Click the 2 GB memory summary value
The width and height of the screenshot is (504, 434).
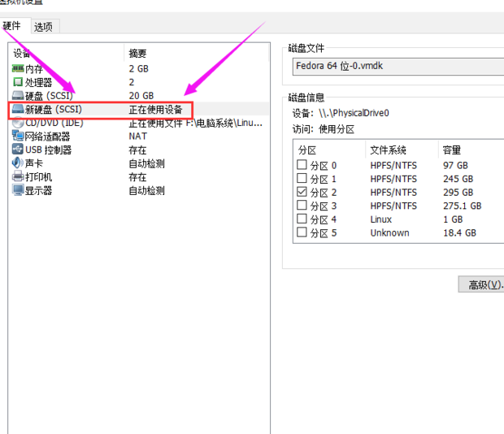click(x=139, y=69)
